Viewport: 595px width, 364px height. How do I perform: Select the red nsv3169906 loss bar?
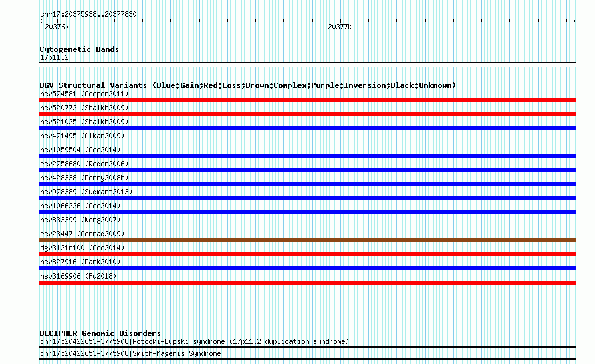308,283
